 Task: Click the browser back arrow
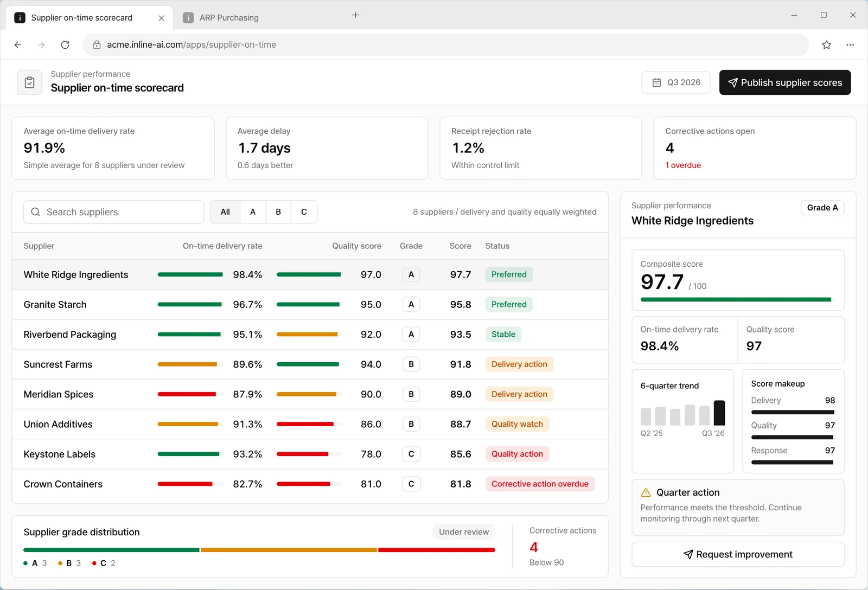click(x=18, y=45)
